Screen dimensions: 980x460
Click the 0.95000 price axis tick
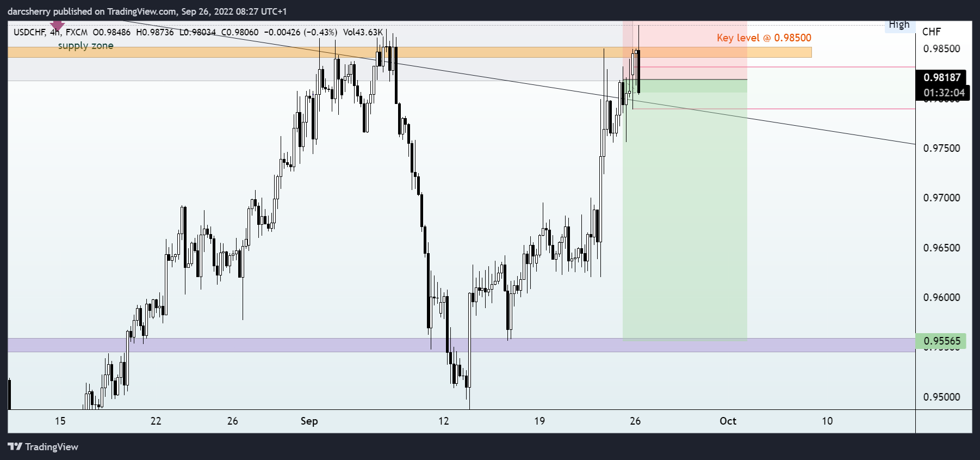941,397
